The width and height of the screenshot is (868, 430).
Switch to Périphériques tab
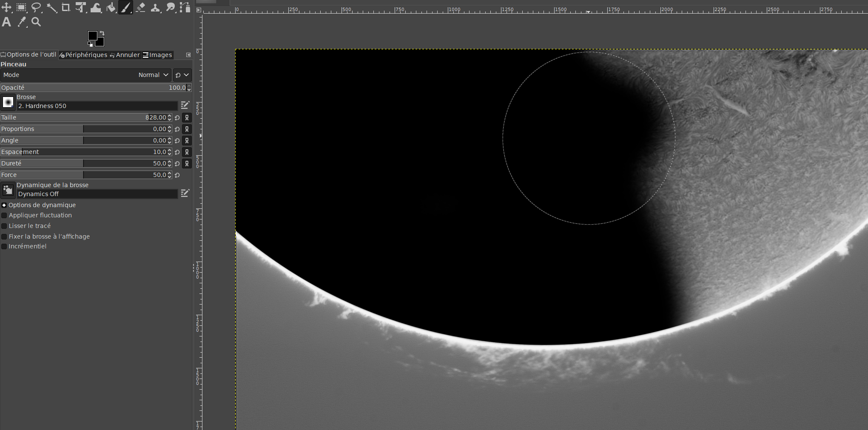pos(83,55)
